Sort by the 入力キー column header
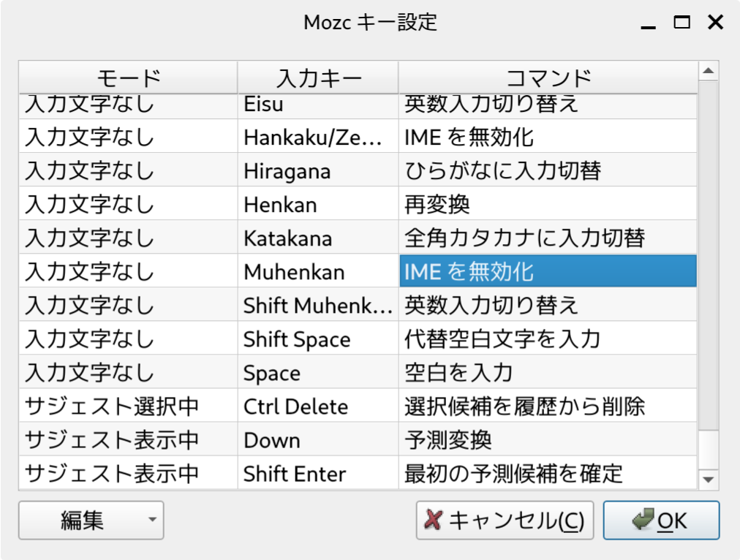Screen dimensions: 740x560 318,77
